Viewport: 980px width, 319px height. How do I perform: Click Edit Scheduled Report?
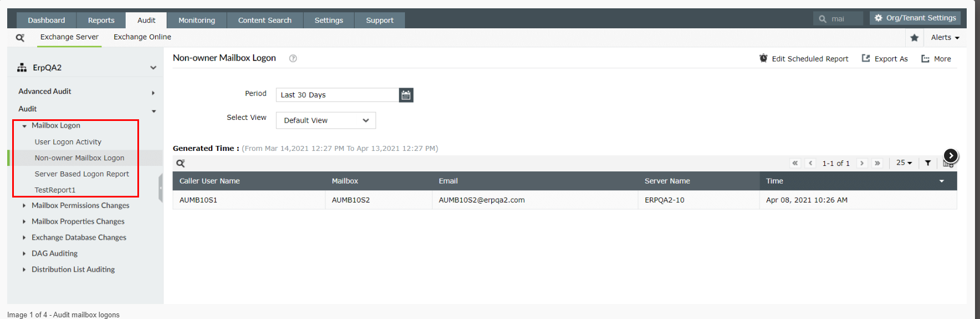(x=804, y=59)
